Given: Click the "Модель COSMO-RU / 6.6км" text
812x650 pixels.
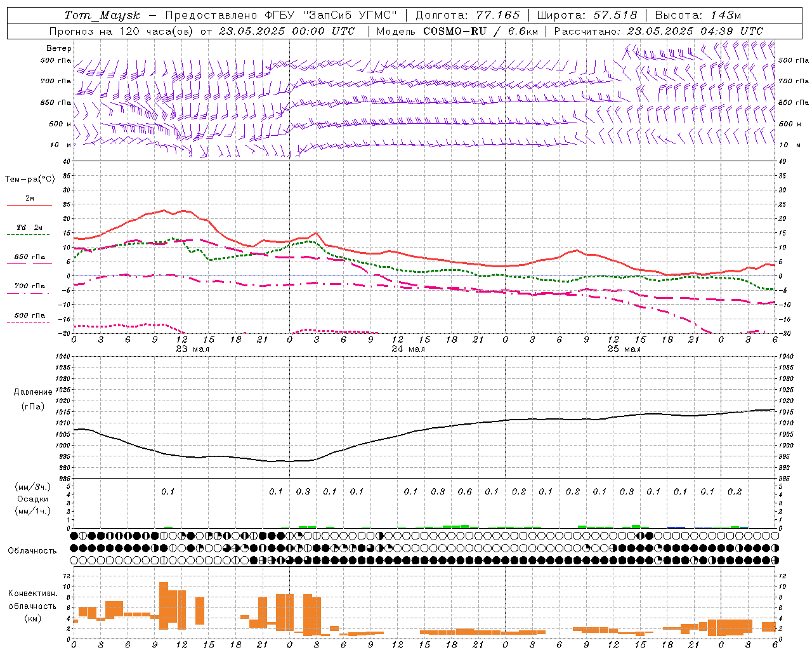Looking at the screenshot, I should point(457,31).
